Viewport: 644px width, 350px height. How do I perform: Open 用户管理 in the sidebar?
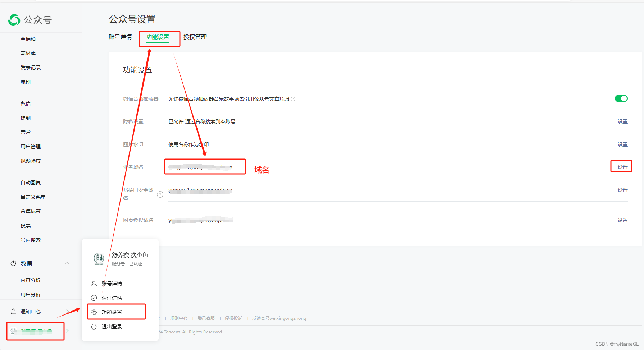coord(31,147)
